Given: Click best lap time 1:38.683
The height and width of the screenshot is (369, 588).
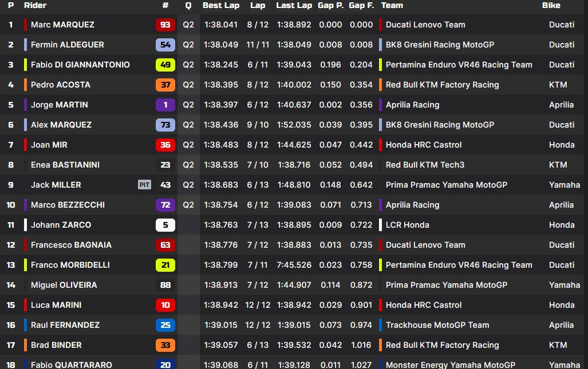Looking at the screenshot, I should (221, 185).
